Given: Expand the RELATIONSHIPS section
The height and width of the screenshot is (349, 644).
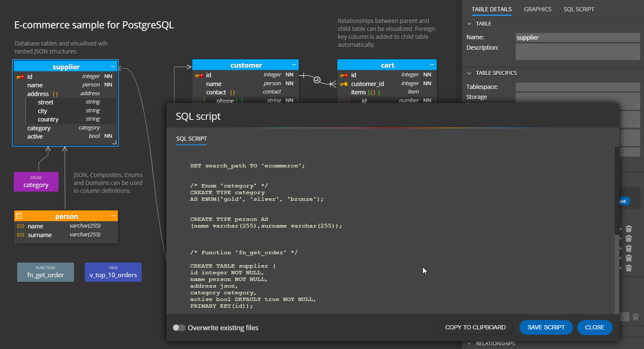Looking at the screenshot, I should (469, 344).
